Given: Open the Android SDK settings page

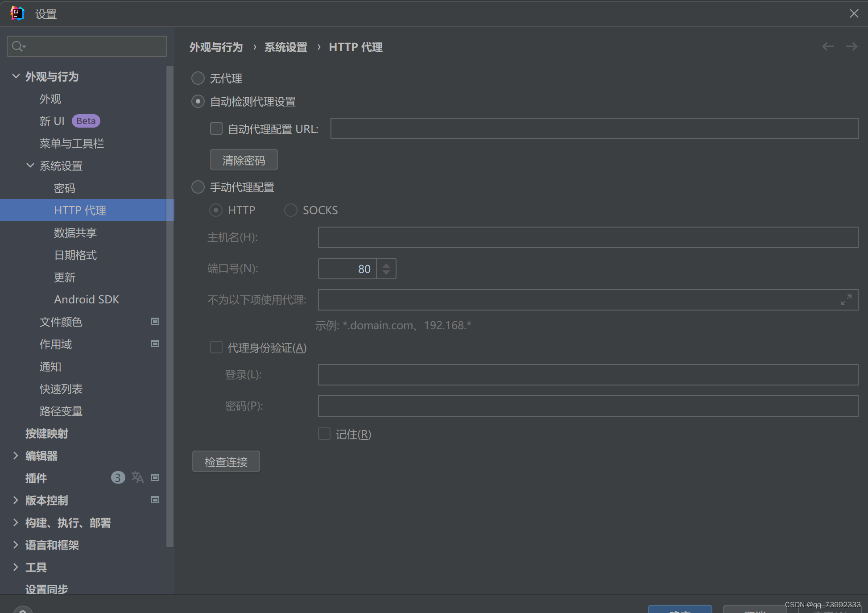Looking at the screenshot, I should (x=87, y=299).
